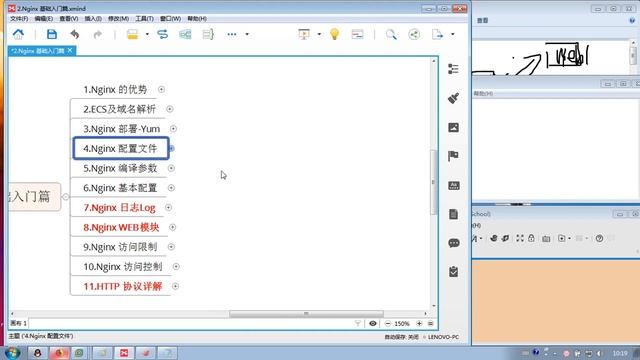Select the 7.Nginx 日志Log topic text
This screenshot has height=360, width=640.
[x=119, y=208]
